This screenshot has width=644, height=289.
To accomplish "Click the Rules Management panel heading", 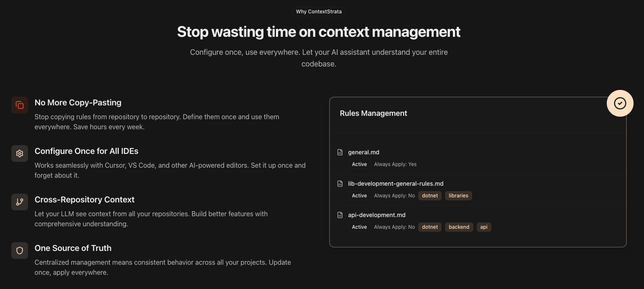I will (373, 113).
